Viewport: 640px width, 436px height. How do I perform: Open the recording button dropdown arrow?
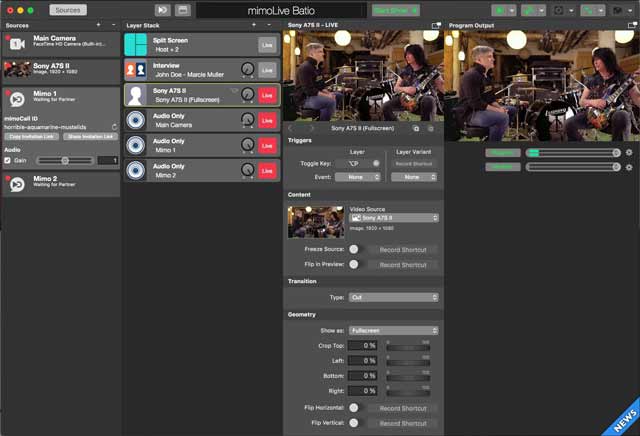[512, 10]
